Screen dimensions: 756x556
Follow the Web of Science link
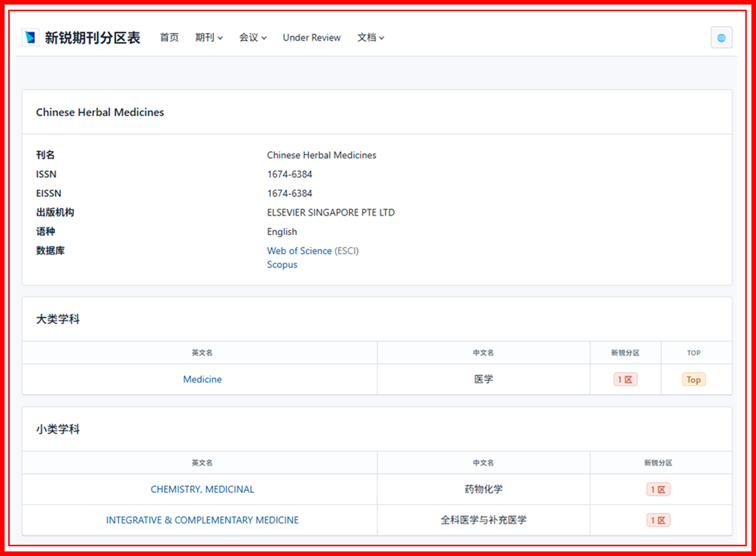299,251
